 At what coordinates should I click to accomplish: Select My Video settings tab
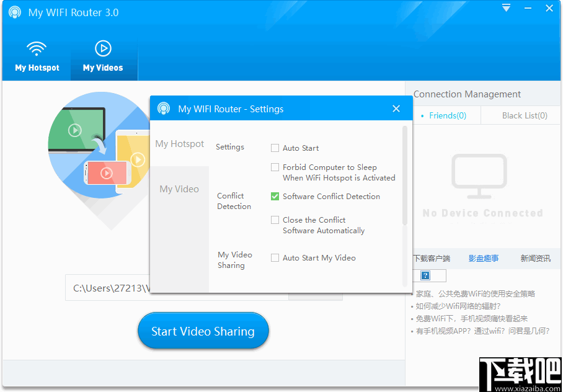(179, 189)
